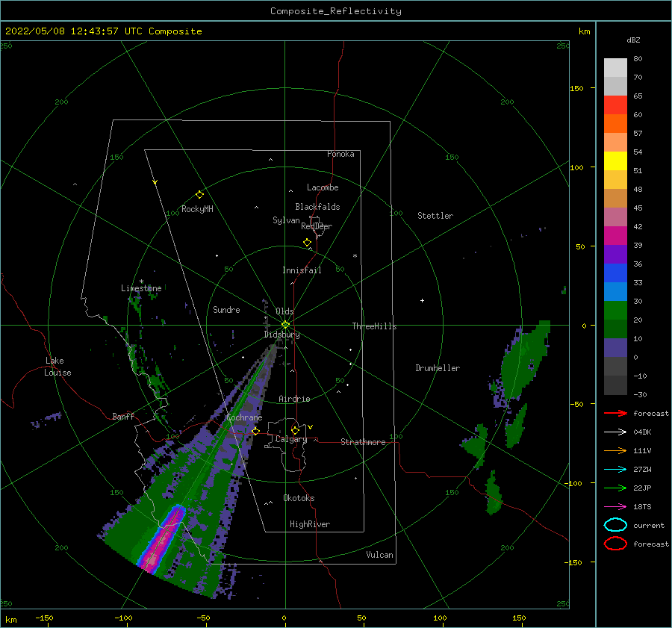This screenshot has height=628, width=672.
Task: Click the ThreeHills town label
Action: [375, 326]
